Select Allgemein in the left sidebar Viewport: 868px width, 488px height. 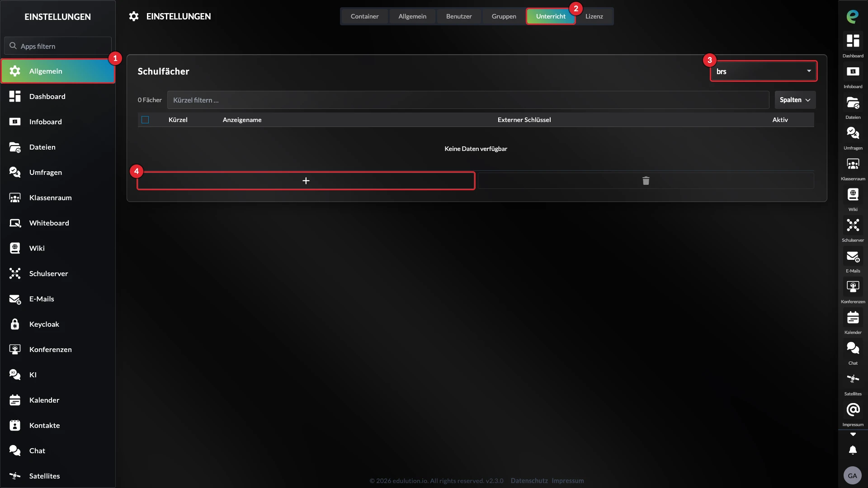click(58, 71)
